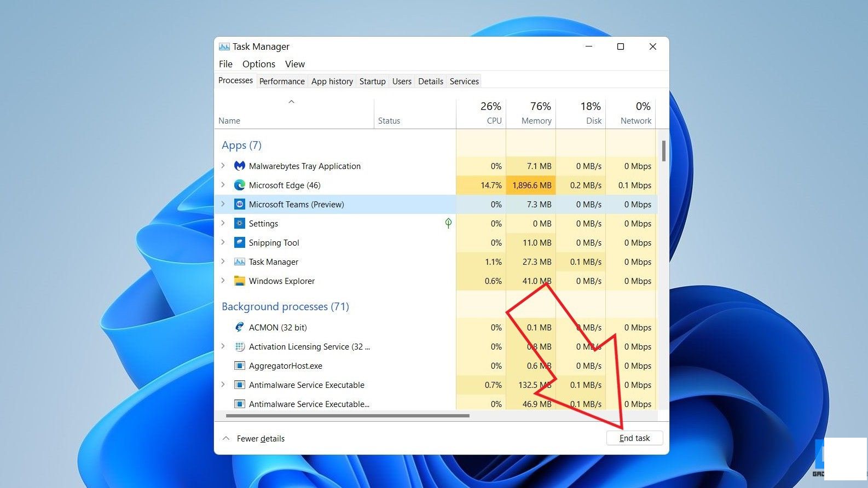Collapse view using the Fewer details chevron

tap(225, 438)
